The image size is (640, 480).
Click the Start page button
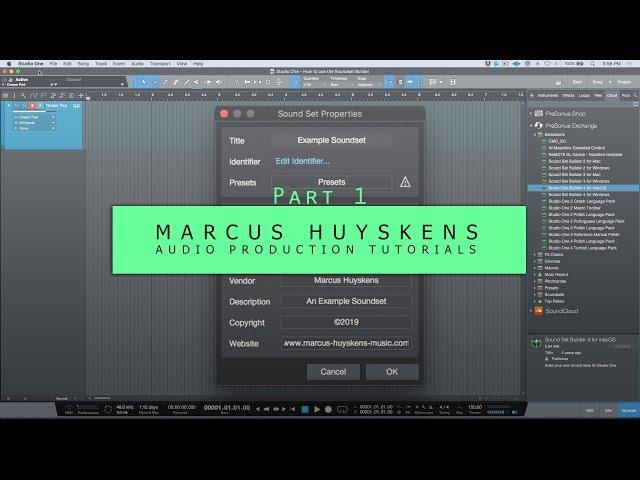coord(577,82)
